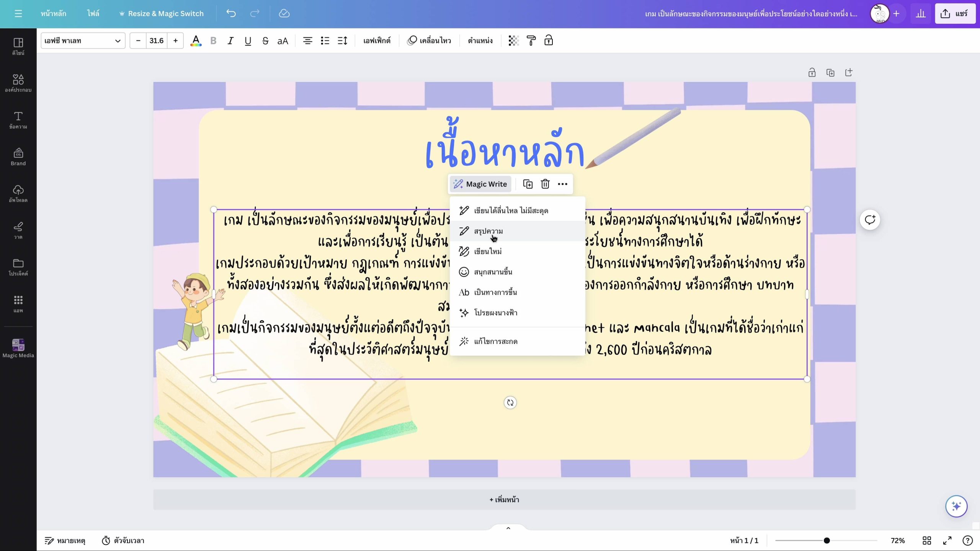Click the แชร์ share button
Viewport: 980px width, 551px height.
click(x=955, y=14)
